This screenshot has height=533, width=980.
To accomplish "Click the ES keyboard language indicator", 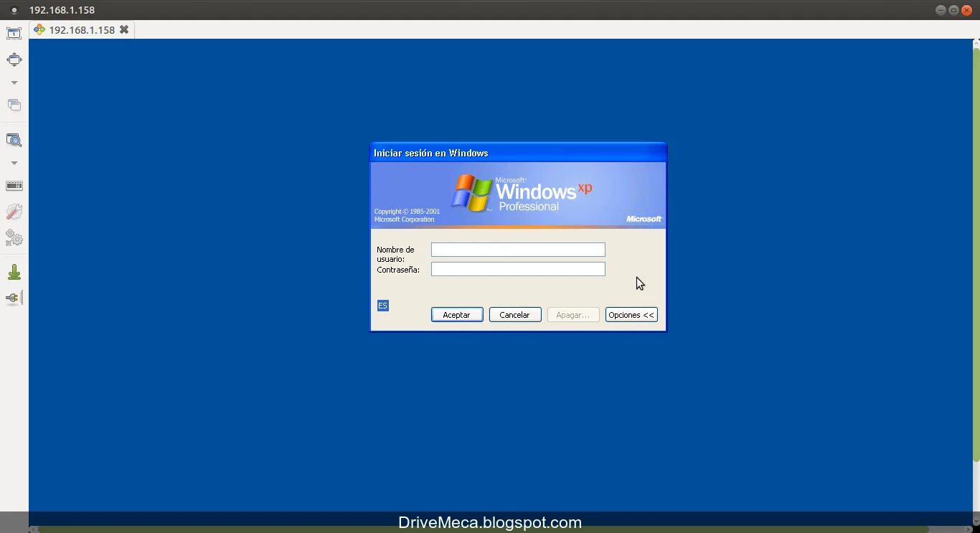I will pos(383,306).
